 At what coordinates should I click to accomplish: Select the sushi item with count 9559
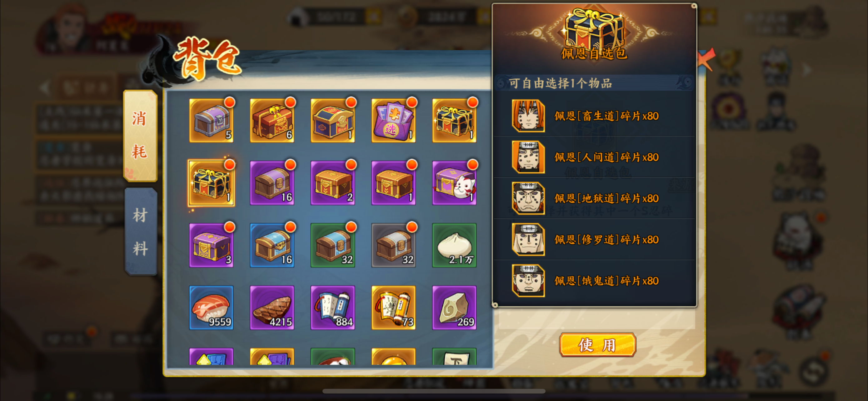point(211,307)
